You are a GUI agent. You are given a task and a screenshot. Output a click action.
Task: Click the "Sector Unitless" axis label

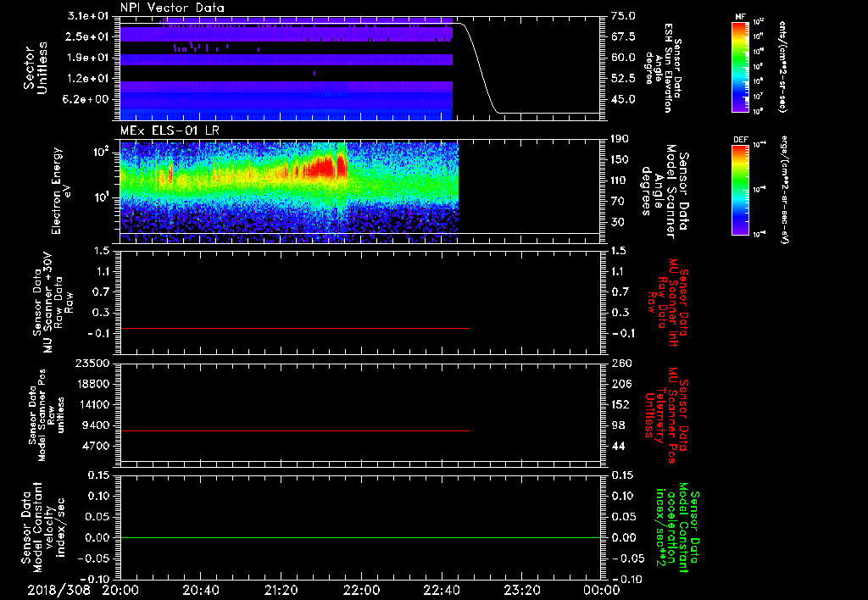pyautogui.click(x=35, y=68)
